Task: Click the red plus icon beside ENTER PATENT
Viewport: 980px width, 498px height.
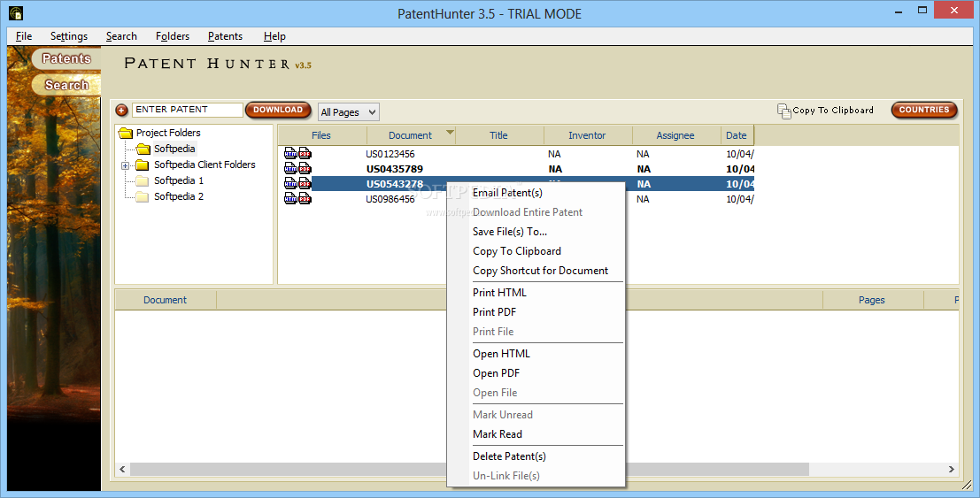Action: click(x=122, y=111)
